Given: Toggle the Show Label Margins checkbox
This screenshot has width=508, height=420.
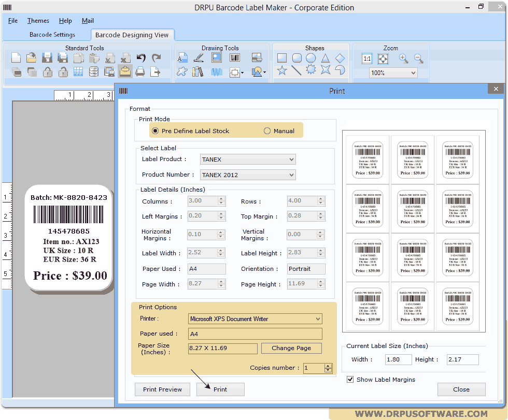Looking at the screenshot, I should click(x=350, y=379).
